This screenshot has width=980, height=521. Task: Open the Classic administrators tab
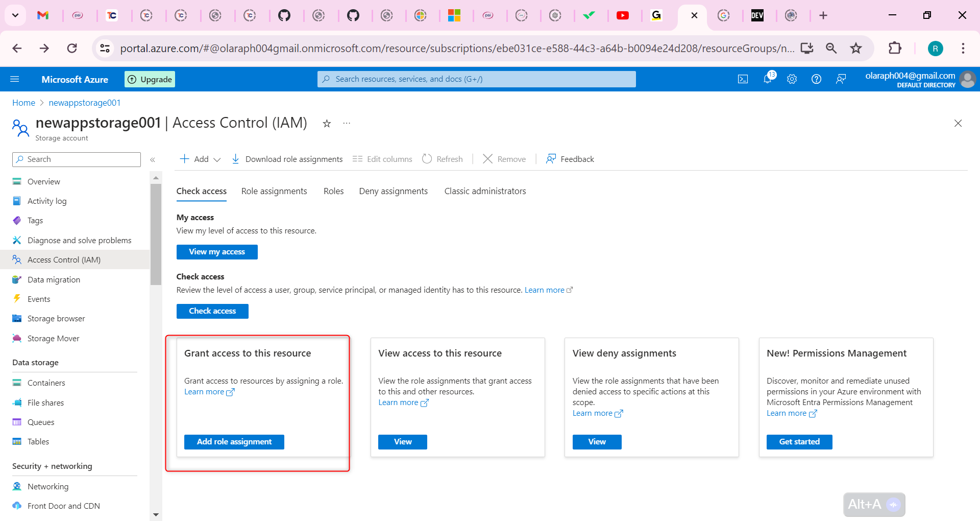pos(484,191)
